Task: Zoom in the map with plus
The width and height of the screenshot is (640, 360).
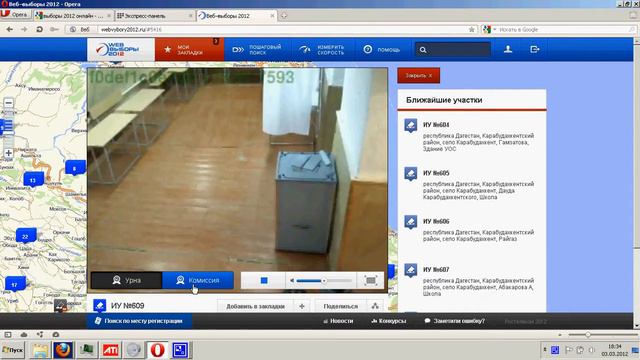Action: (x=9, y=153)
